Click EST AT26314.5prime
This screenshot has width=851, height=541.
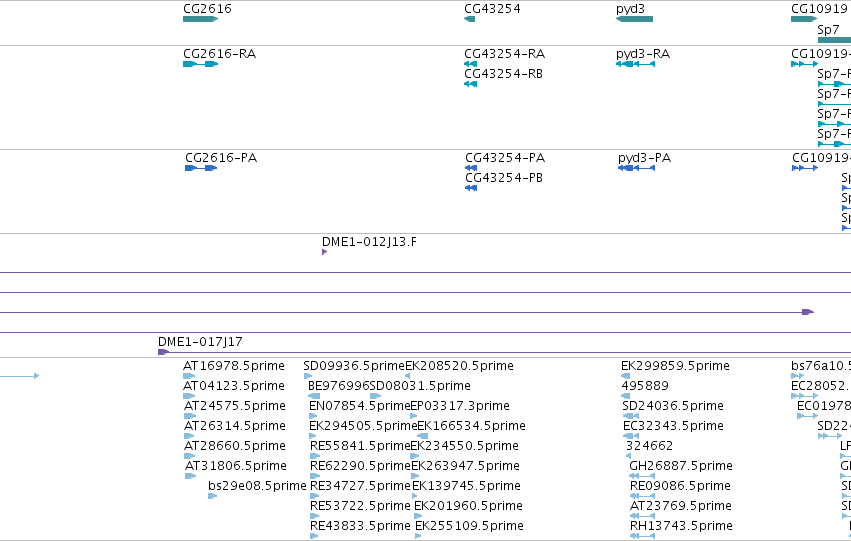click(x=234, y=426)
